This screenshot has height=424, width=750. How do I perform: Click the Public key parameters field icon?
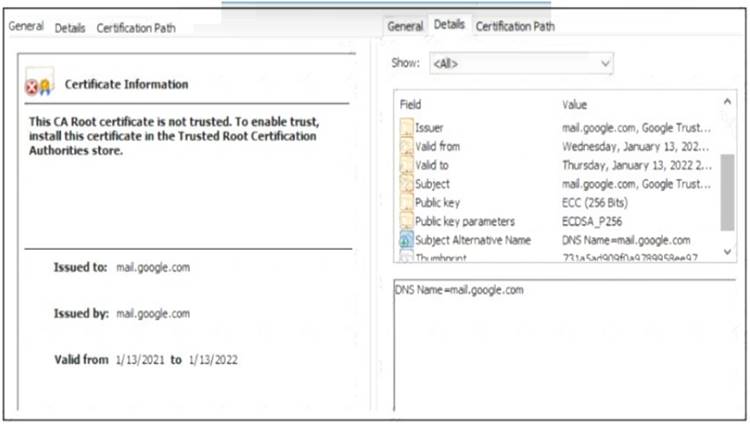pyautogui.click(x=406, y=221)
